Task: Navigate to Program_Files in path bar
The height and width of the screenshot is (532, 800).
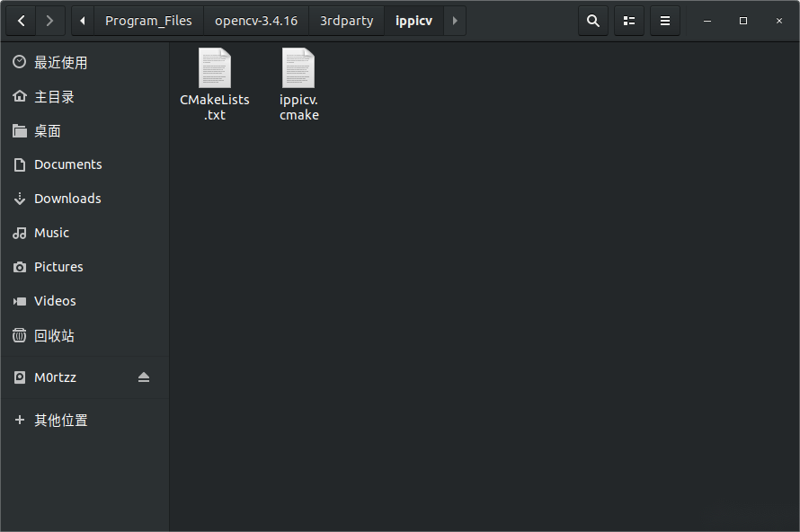Action: point(148,21)
